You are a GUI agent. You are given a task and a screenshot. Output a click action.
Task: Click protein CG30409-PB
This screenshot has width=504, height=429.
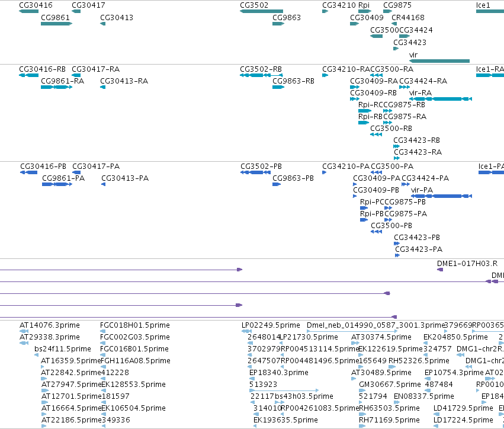(x=376, y=190)
